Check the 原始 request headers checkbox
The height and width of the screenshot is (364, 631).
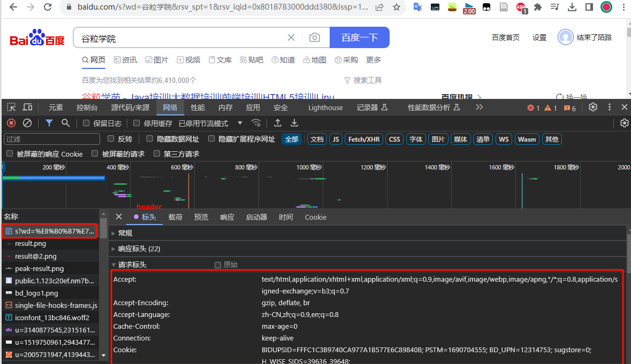pos(218,265)
